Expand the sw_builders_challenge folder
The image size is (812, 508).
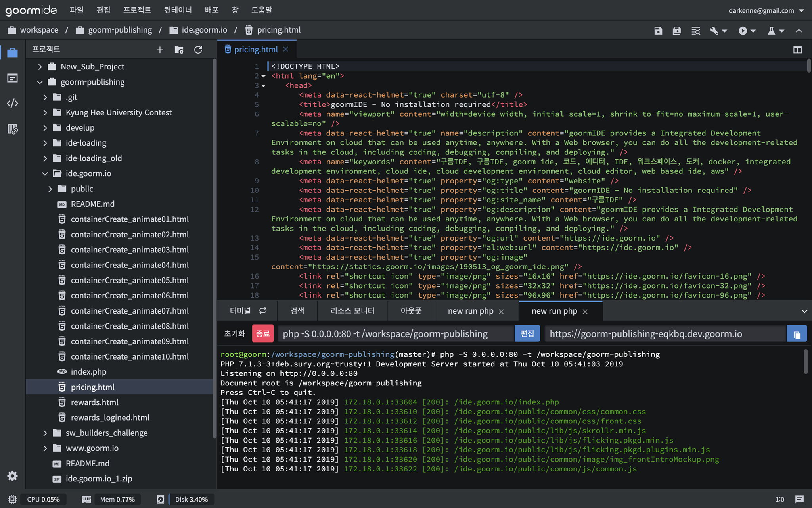[x=45, y=433]
